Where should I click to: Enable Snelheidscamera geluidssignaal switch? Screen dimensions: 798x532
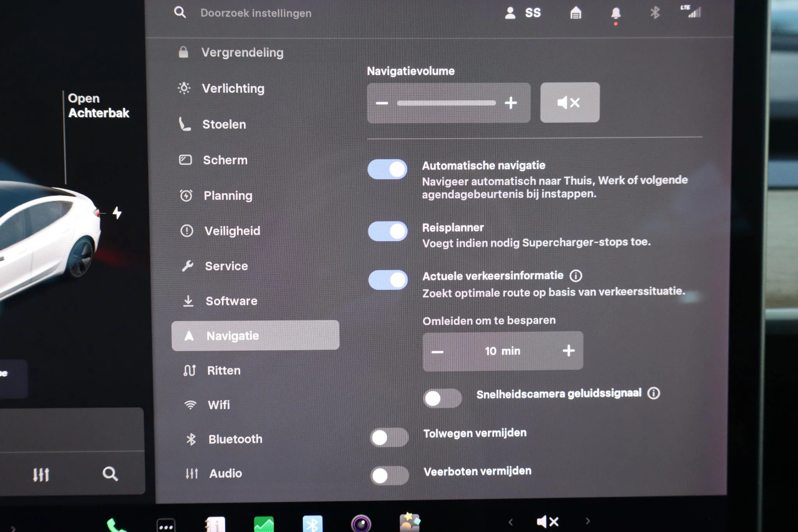click(x=443, y=398)
